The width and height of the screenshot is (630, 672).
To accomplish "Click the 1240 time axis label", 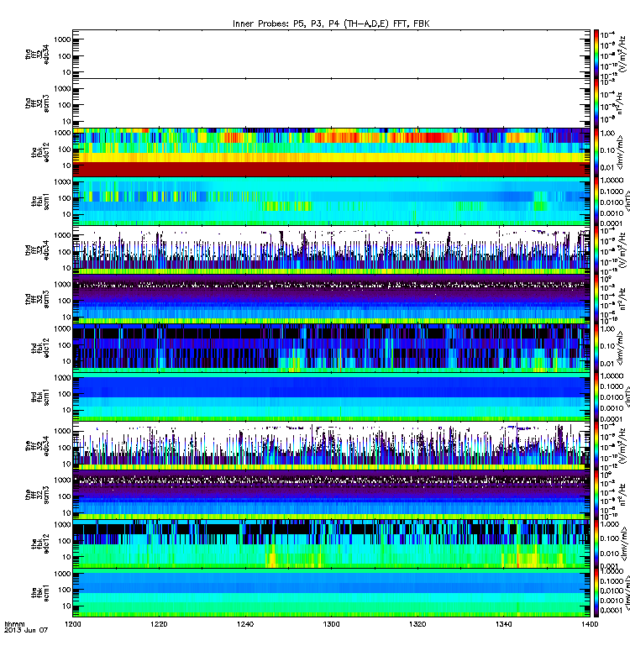I will coord(244,624).
